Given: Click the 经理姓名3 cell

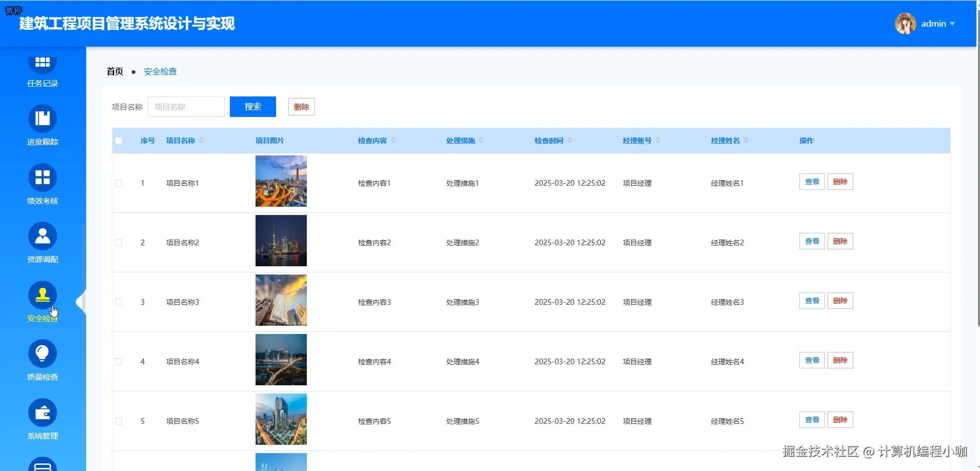Looking at the screenshot, I should [727, 302].
